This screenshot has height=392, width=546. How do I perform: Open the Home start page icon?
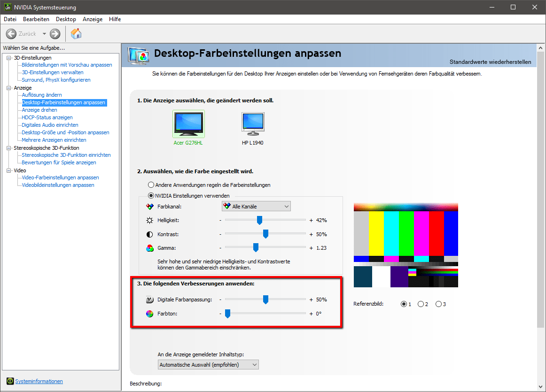point(76,34)
